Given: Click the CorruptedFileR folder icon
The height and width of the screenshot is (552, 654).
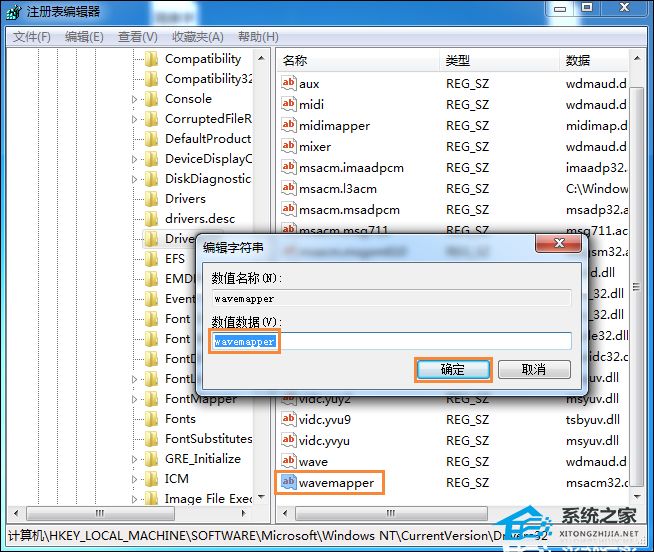Looking at the screenshot, I should pos(151,119).
